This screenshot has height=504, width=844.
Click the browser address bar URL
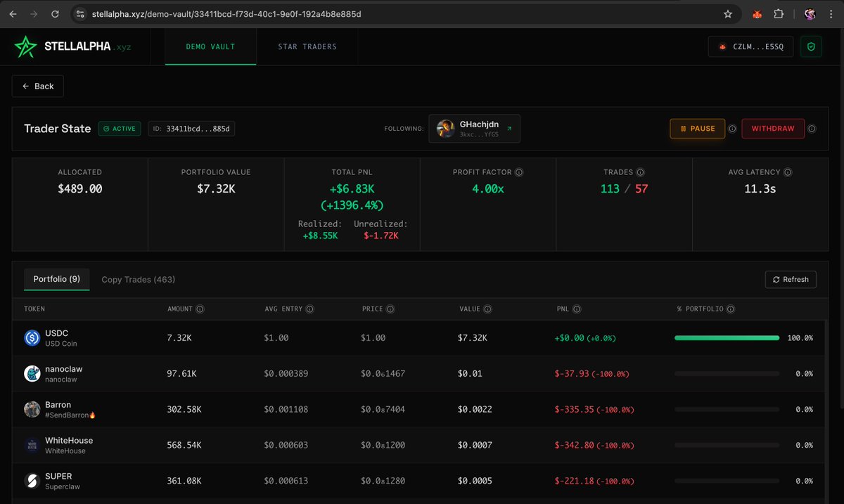[x=226, y=14]
